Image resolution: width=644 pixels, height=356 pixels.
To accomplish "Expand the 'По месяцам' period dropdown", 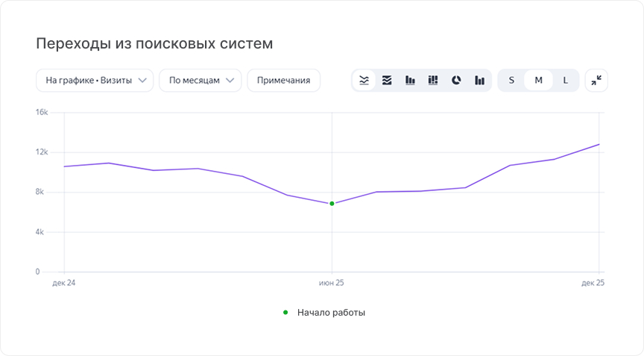I will pos(201,80).
